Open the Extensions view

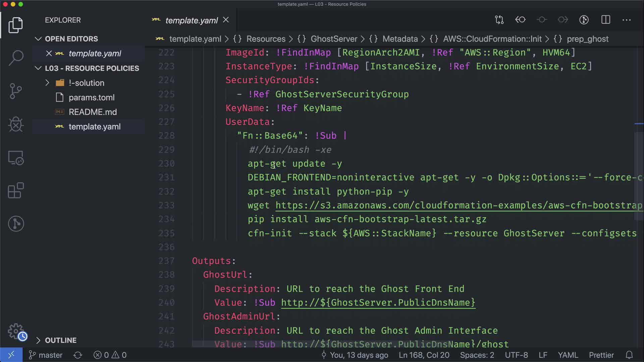coord(16,191)
